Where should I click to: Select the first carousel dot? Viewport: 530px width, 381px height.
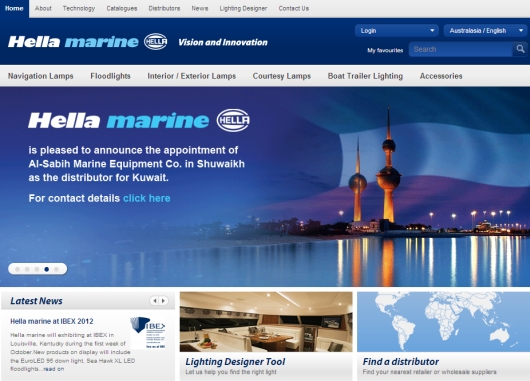[x=18, y=269]
